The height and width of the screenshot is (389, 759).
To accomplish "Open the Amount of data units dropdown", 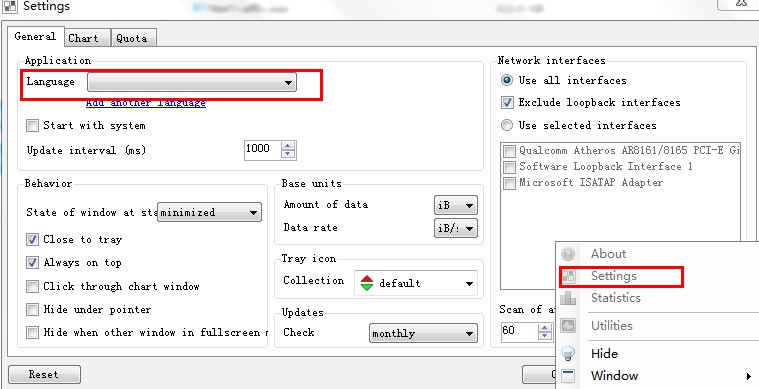I will click(x=455, y=205).
